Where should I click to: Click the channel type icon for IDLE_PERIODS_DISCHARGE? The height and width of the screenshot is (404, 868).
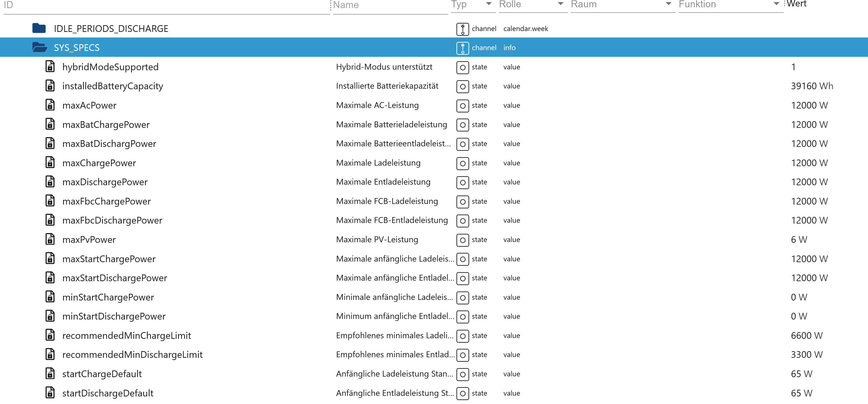[x=463, y=29]
